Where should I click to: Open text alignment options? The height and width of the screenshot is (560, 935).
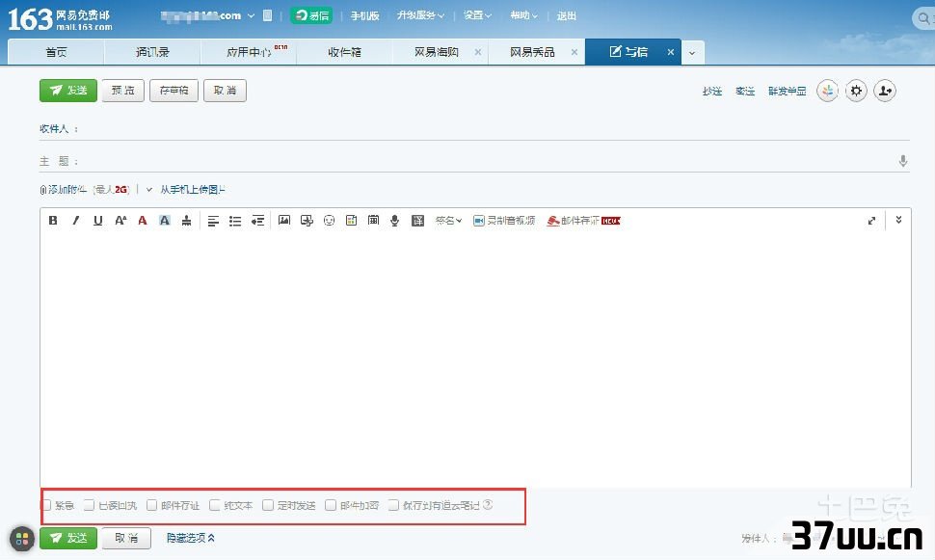(213, 222)
